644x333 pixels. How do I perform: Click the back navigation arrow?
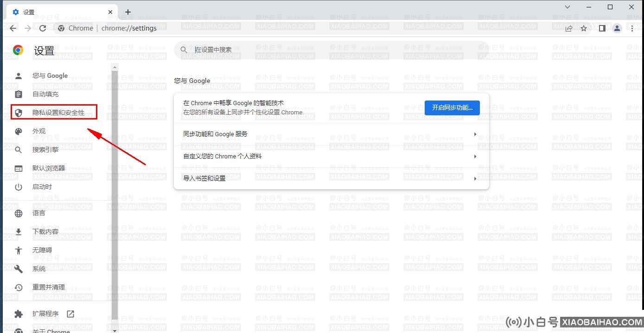13,28
